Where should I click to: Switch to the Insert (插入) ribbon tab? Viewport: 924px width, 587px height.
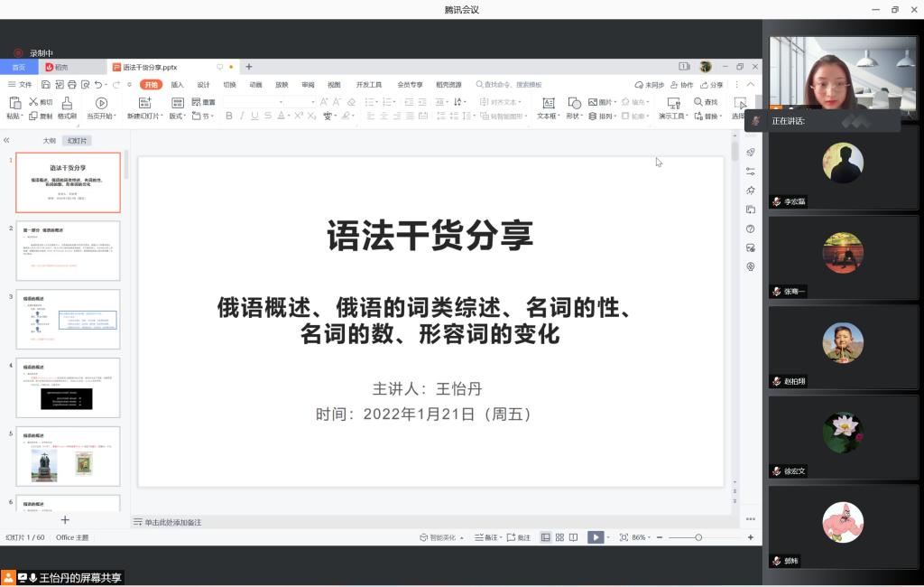[x=178, y=85]
